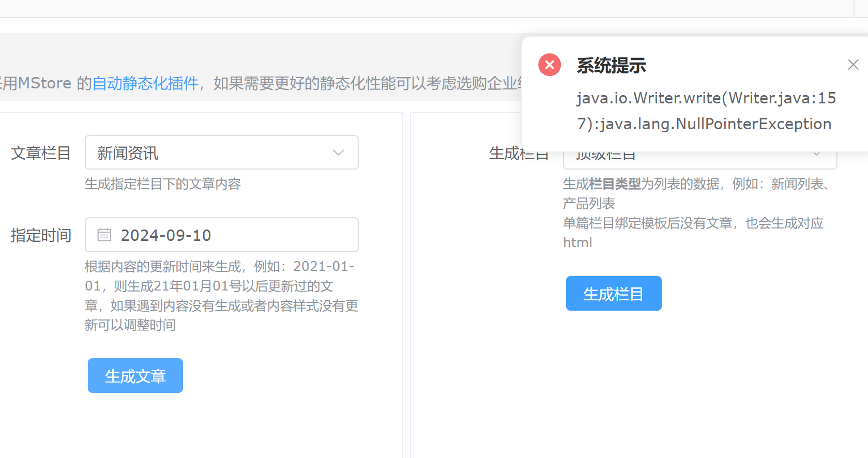Click the red error icon in the notification
Screen dimensions: 868x458
[x=550, y=65]
